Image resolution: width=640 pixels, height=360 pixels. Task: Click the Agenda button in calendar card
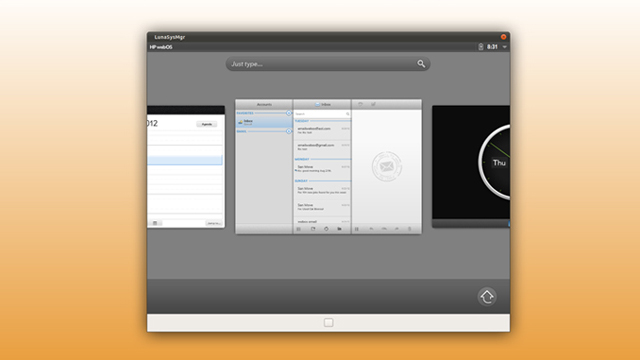207,124
